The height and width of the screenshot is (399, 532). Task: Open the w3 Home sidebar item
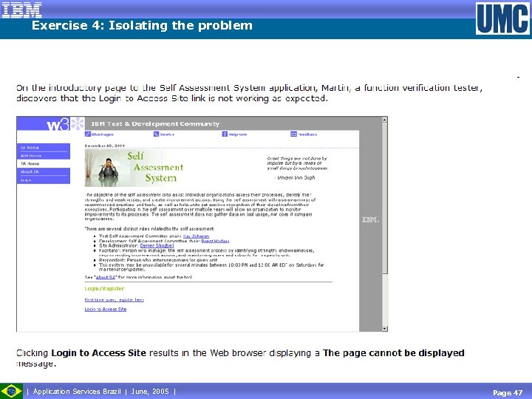(x=44, y=148)
